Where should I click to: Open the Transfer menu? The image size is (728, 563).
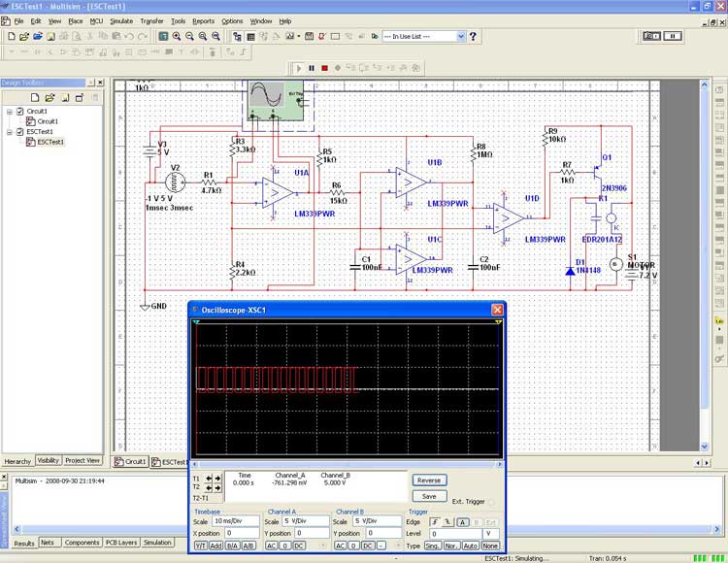pyautogui.click(x=151, y=21)
